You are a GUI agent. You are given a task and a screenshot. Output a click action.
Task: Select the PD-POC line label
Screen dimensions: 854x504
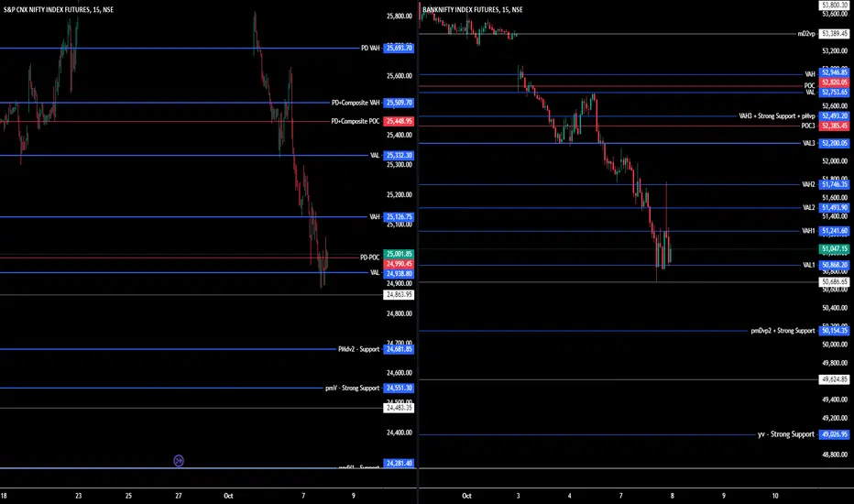pyautogui.click(x=370, y=257)
